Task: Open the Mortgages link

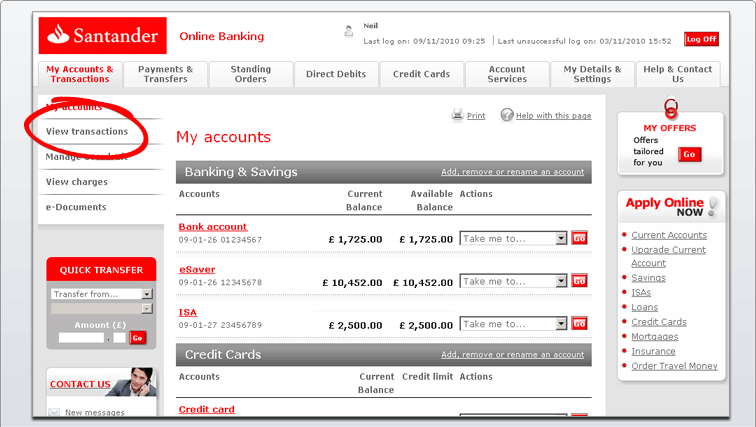Action: tap(655, 337)
